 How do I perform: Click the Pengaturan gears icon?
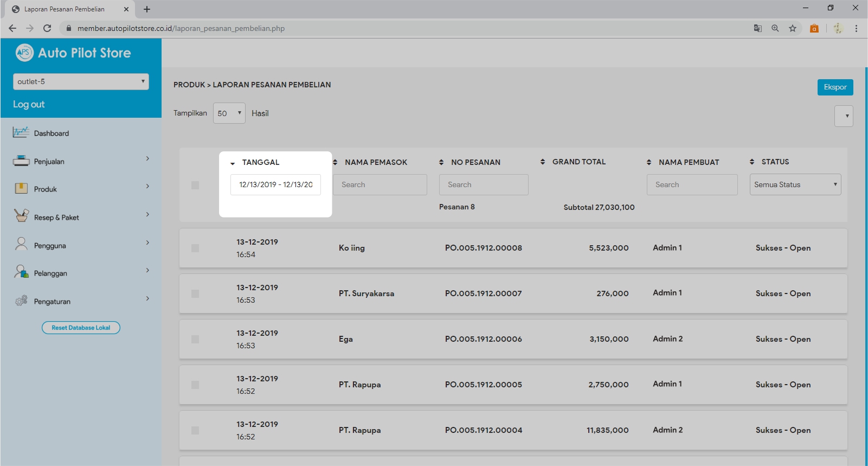click(x=21, y=301)
